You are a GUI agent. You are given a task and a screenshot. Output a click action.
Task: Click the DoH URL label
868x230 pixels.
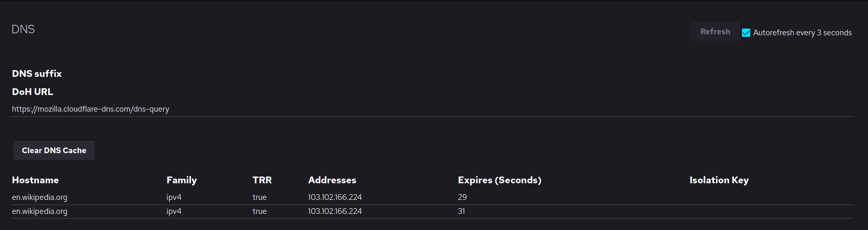point(33,92)
